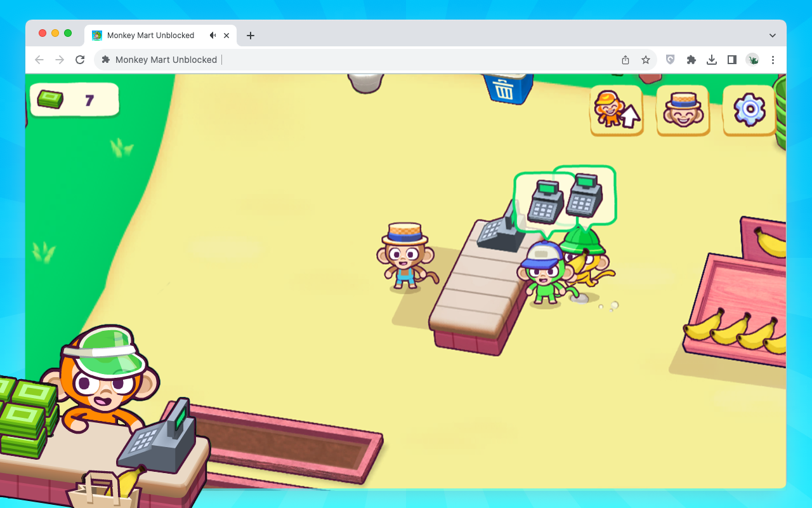The image size is (812, 508).
Task: Open the shield extension icon
Action: point(671,60)
